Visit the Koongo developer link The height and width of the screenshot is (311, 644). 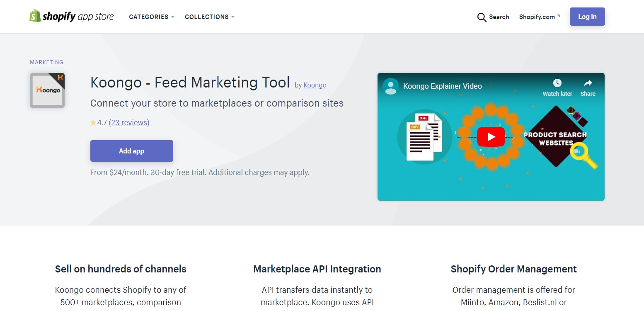315,85
